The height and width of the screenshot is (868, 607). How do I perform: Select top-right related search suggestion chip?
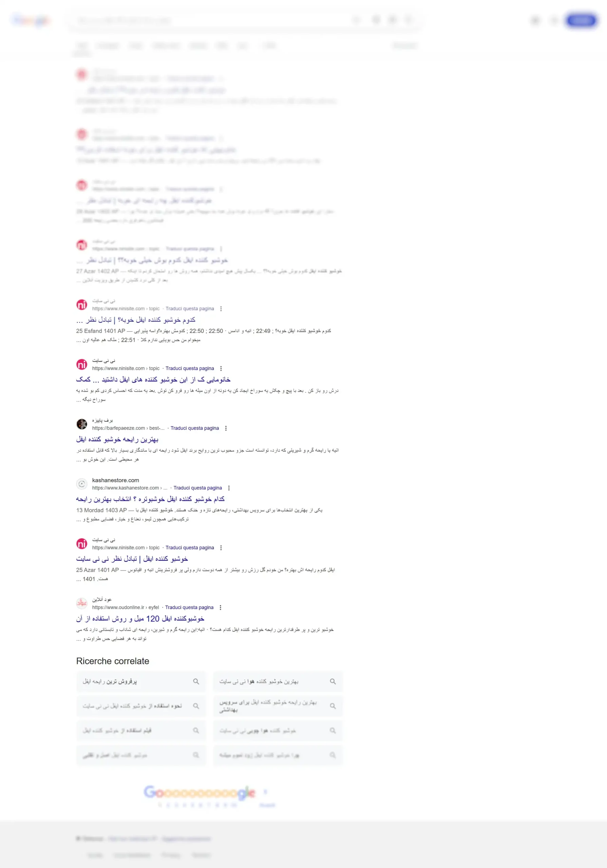(x=278, y=681)
